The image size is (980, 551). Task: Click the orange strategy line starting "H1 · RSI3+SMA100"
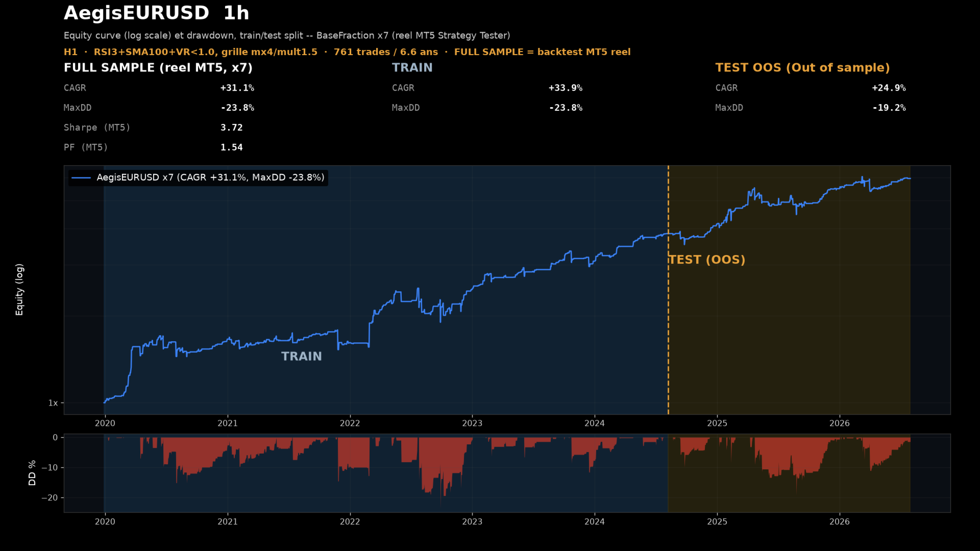347,52
